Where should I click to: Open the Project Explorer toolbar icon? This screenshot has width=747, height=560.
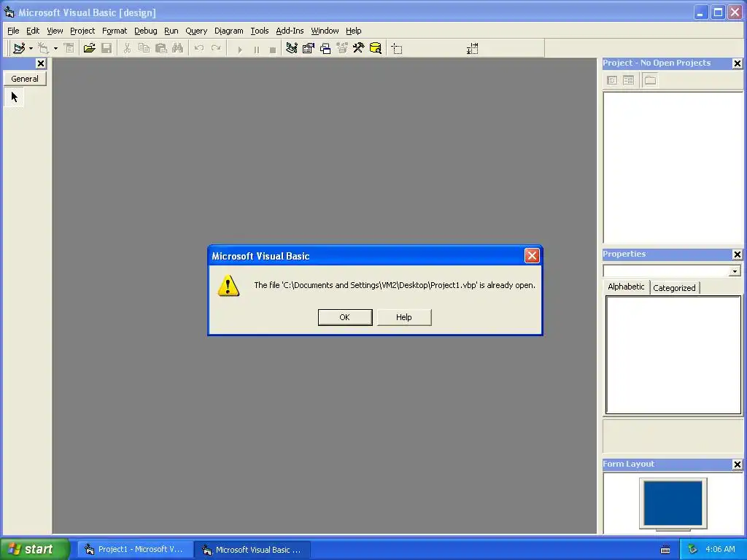(x=292, y=48)
